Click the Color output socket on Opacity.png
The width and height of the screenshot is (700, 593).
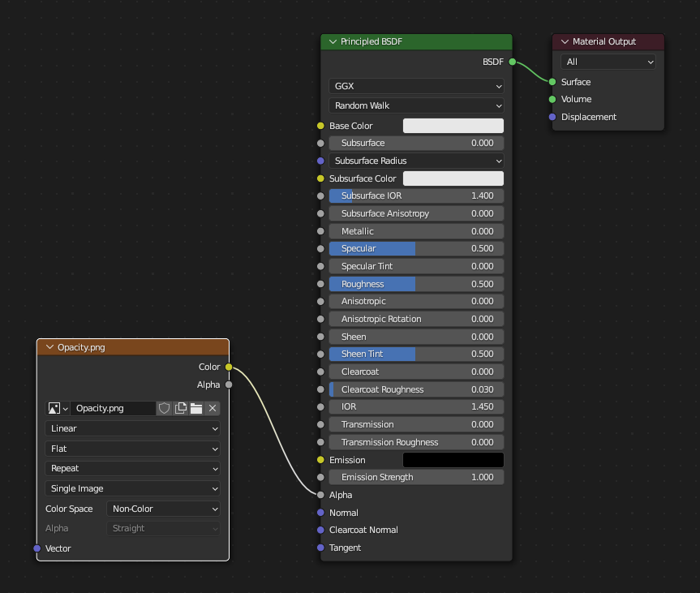[229, 367]
